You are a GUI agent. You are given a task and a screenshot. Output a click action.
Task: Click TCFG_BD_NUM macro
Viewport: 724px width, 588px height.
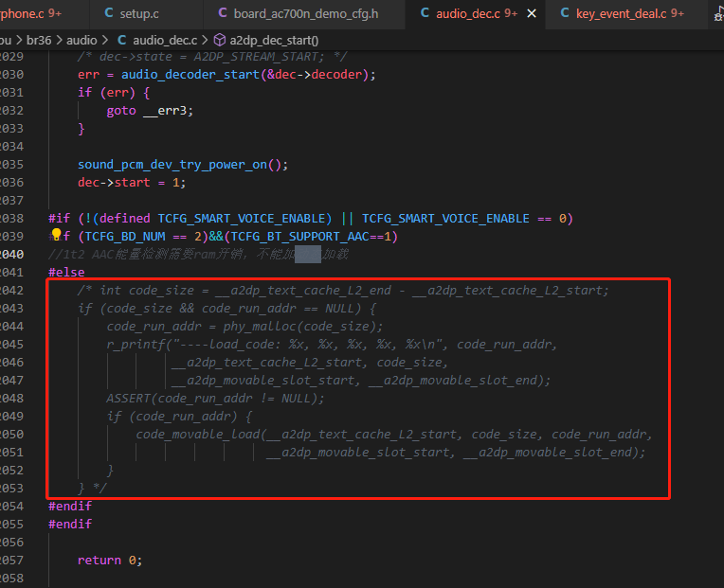click(125, 237)
